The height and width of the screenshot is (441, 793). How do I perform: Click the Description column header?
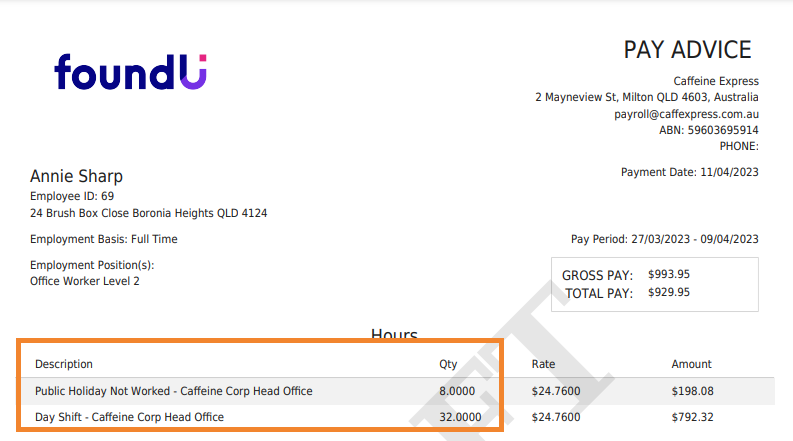[x=64, y=364]
